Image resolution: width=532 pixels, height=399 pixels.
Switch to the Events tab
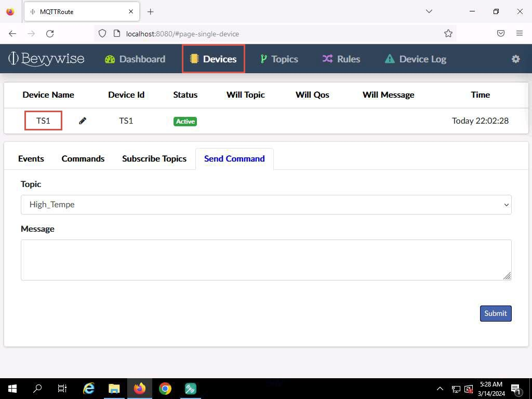point(31,159)
